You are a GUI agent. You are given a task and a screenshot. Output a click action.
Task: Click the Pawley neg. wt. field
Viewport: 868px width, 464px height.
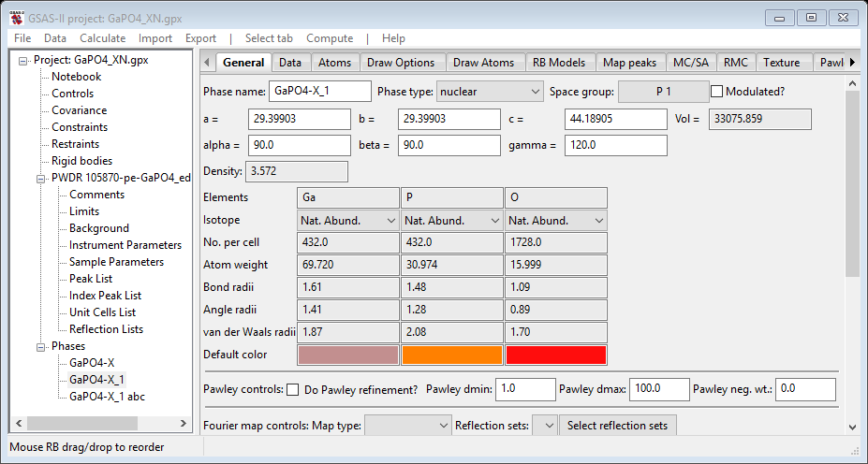click(x=805, y=389)
